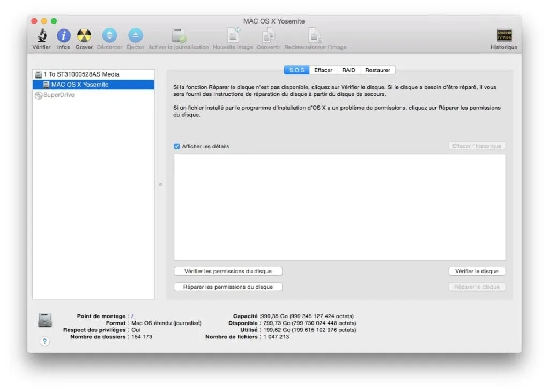549x392 pixels.
Task: Click the Vérifier le disque button
Action: coord(477,271)
